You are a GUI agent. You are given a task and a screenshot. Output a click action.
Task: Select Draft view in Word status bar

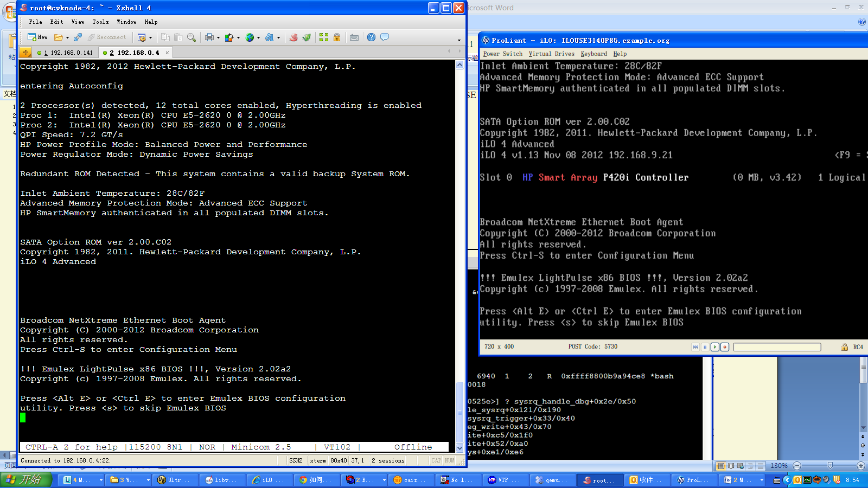[x=760, y=466]
